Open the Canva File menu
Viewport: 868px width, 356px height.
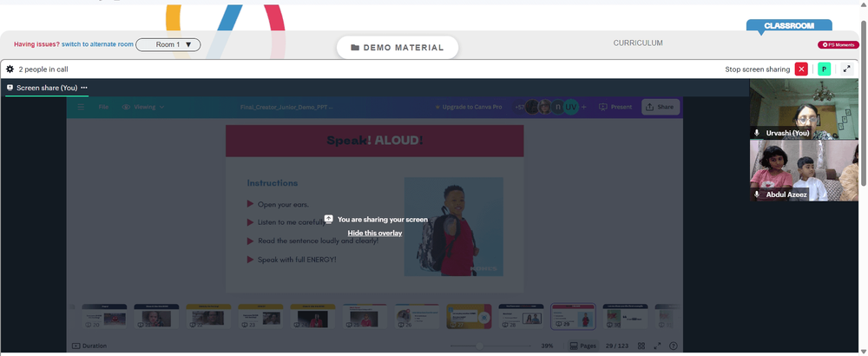[103, 107]
